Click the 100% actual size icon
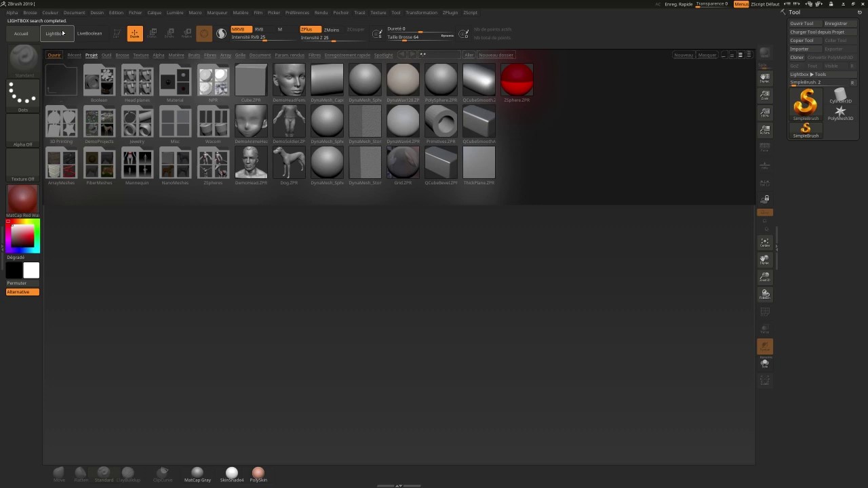The height and width of the screenshot is (488, 868). pos(765,113)
